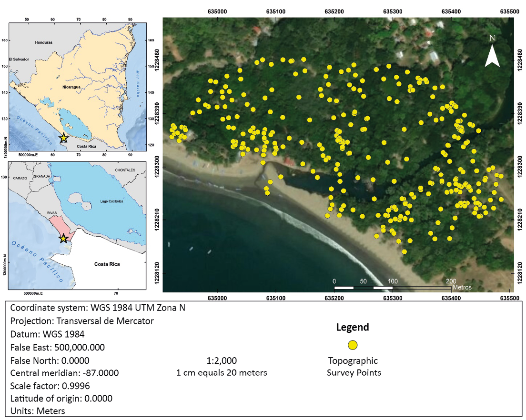Click the yellow star on the Rivas inset map
Screen dimensions: 526x420
pos(63,238)
